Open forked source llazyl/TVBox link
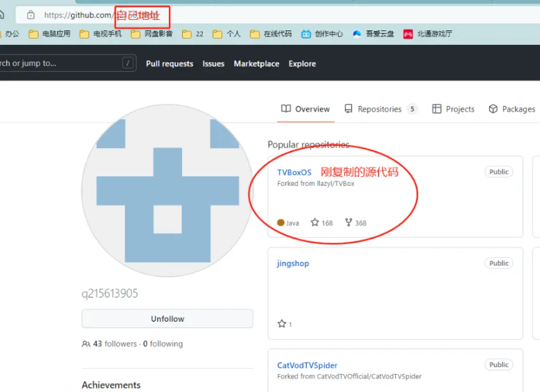Screen dimensions: 540x392 (x=335, y=183)
